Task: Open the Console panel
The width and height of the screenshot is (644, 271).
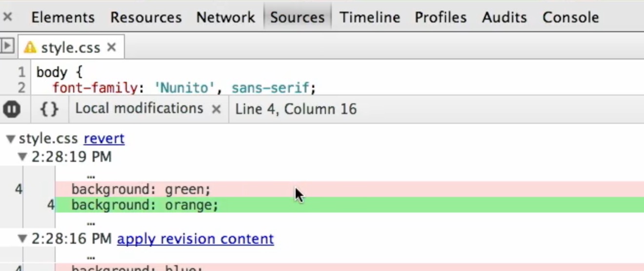Action: tap(570, 18)
